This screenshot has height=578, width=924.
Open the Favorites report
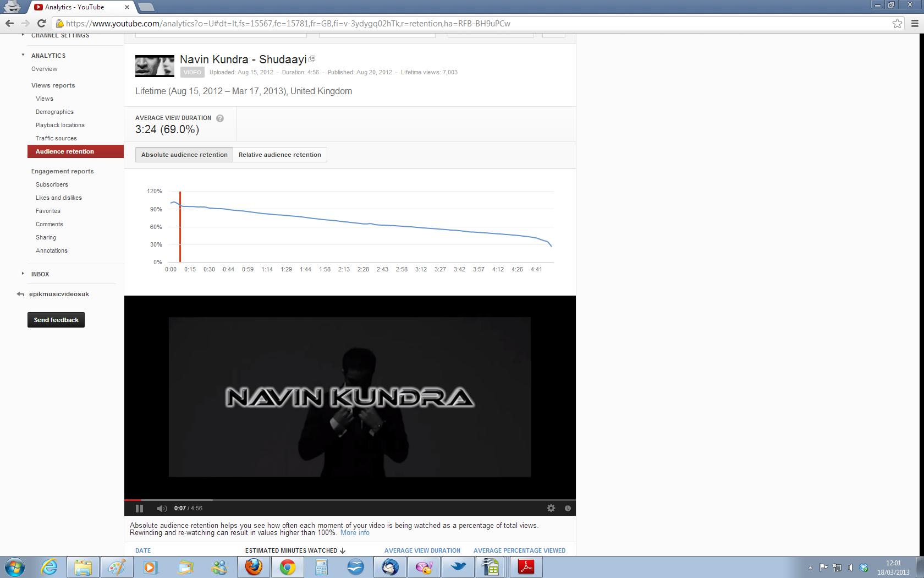click(x=48, y=211)
